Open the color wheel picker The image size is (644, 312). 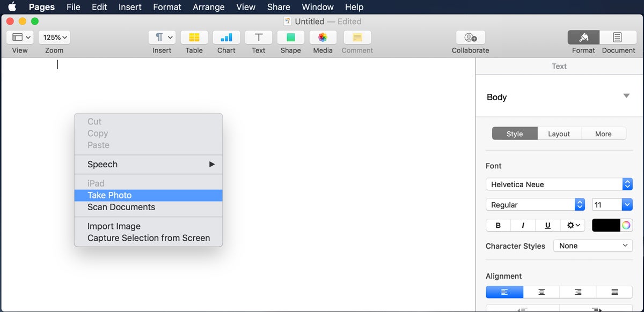[626, 225]
